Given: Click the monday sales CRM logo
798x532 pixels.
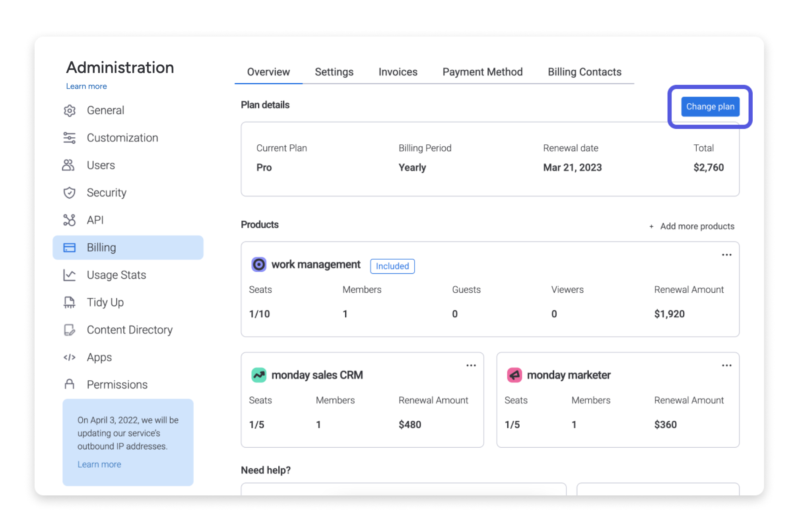Looking at the screenshot, I should (x=259, y=375).
